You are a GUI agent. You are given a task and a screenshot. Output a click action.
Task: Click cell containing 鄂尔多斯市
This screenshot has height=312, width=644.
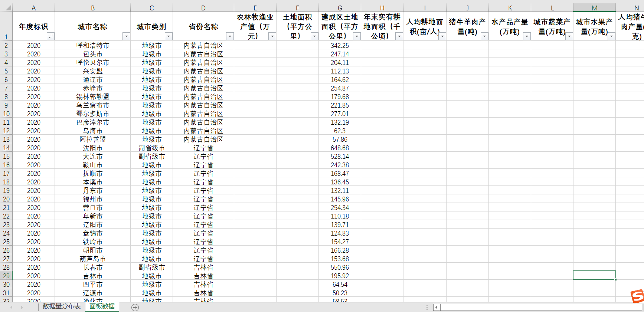(x=92, y=114)
